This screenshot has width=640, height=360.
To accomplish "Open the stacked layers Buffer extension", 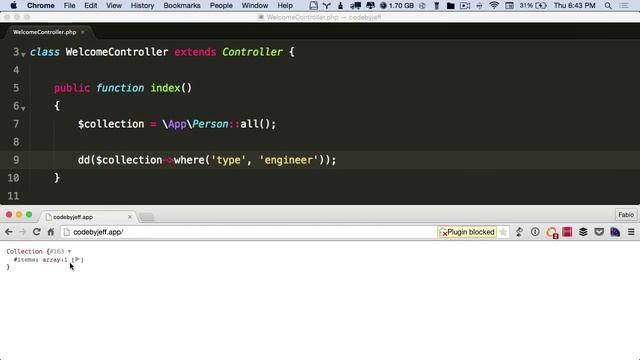I will [x=583, y=232].
